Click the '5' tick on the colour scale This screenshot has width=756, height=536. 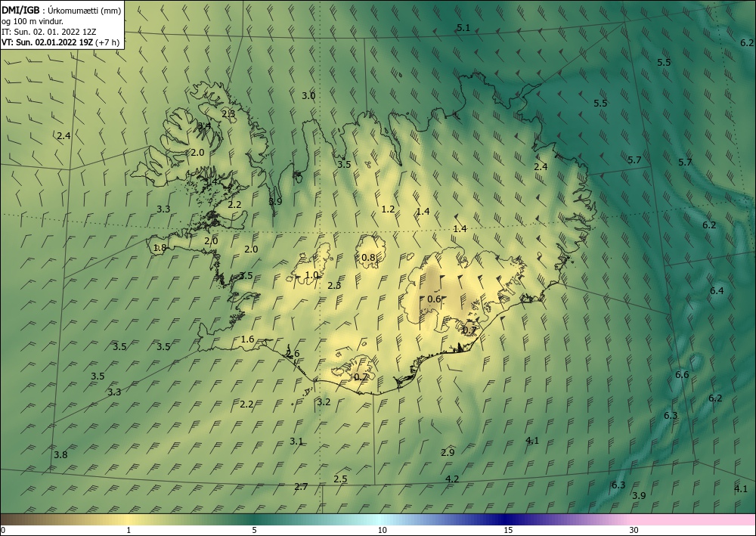pyautogui.click(x=254, y=531)
